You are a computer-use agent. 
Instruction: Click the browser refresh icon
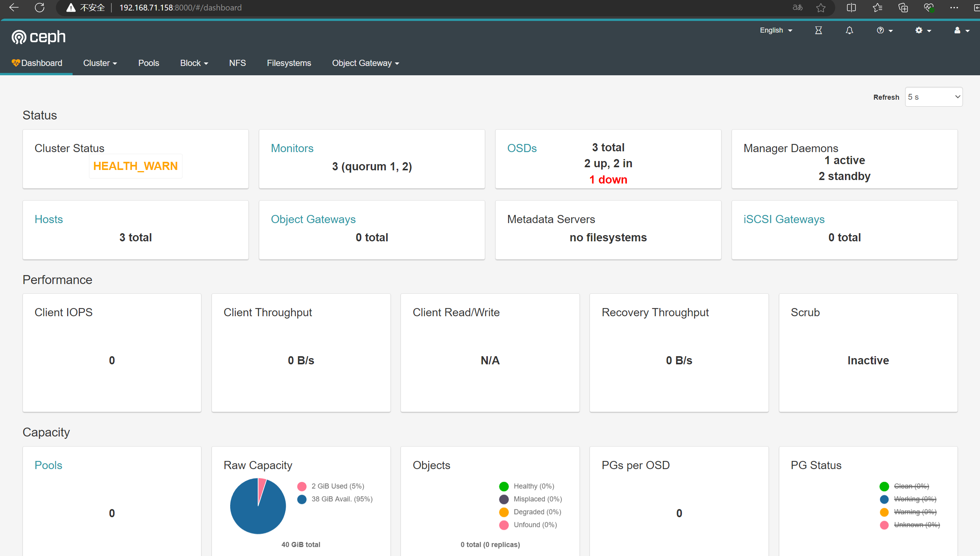click(40, 7)
